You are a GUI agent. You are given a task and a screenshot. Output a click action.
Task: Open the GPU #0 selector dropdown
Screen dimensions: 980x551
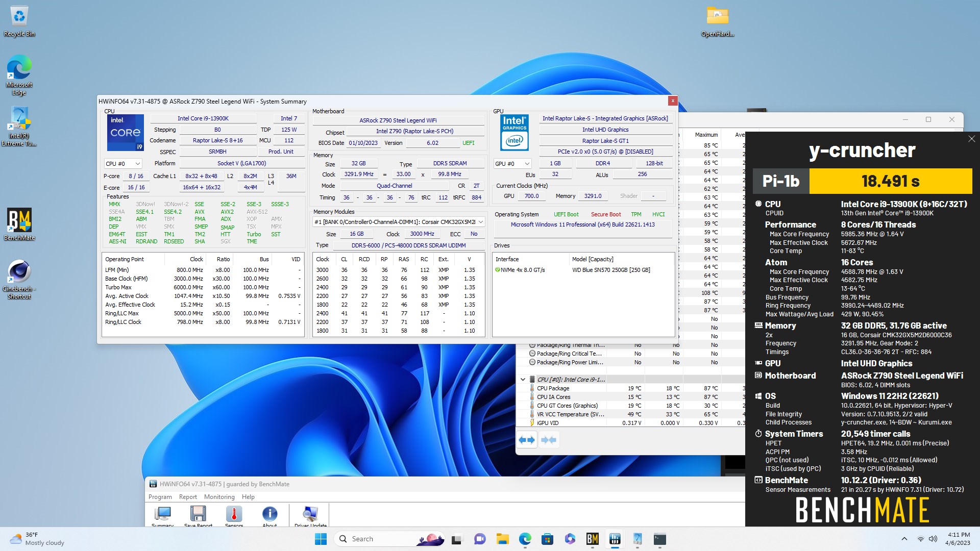[512, 164]
